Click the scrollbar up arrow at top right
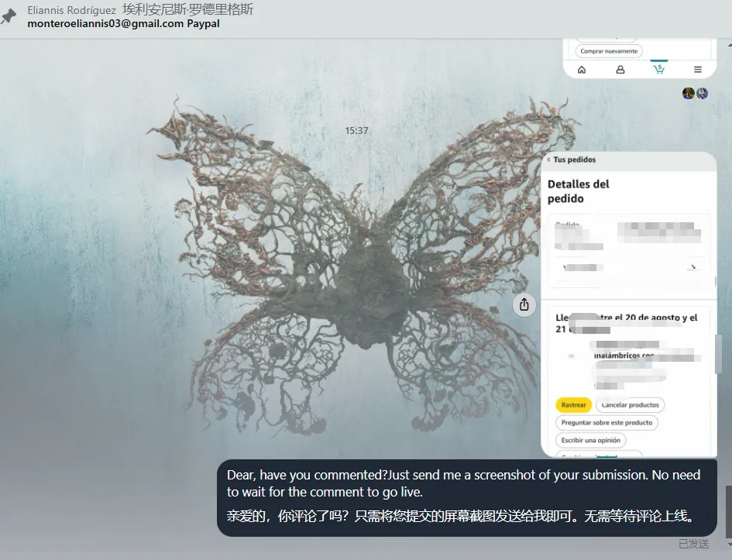Screen dimensions: 732x560 729,45
